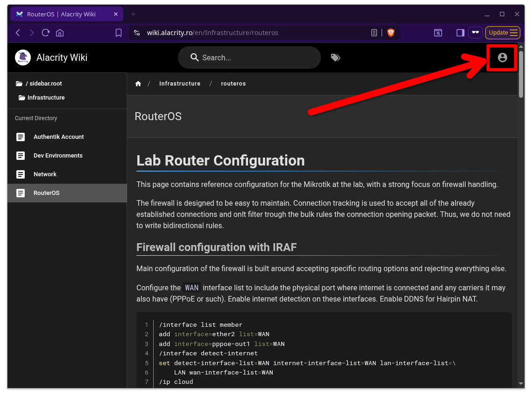Open the Dev Environments page
532x403 pixels.
67,156
